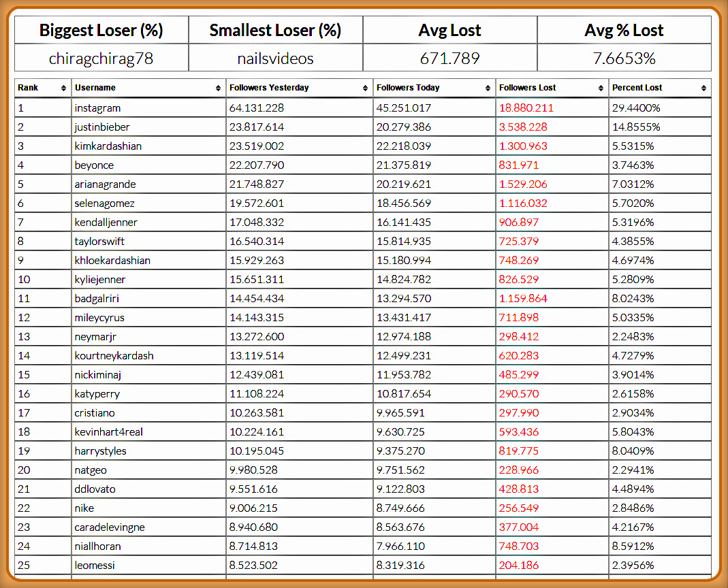The image size is (728, 588).
Task: Click sort arrows beside Username header
Action: [218, 88]
